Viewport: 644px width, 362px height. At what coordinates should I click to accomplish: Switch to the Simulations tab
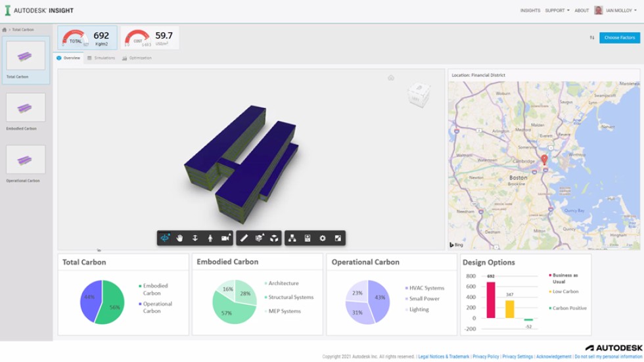tap(101, 58)
